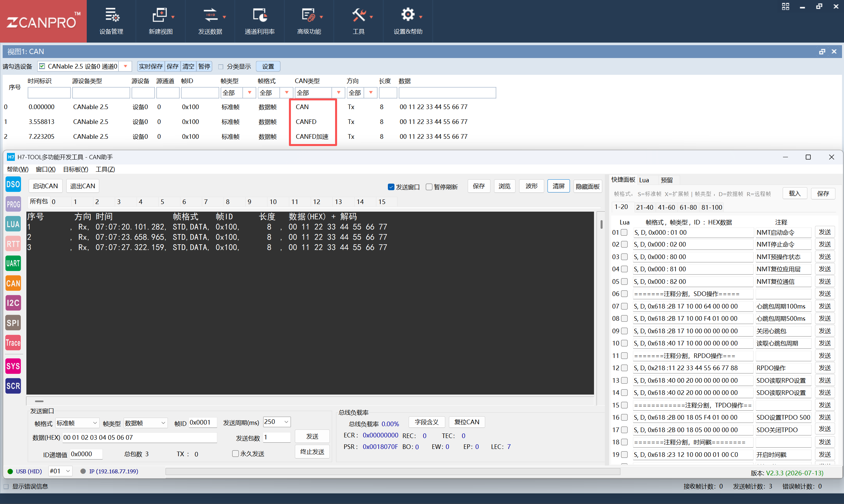Screen dimensions: 844x504
Task: Open 发送周期 250 dropdown
Action: coord(277,422)
